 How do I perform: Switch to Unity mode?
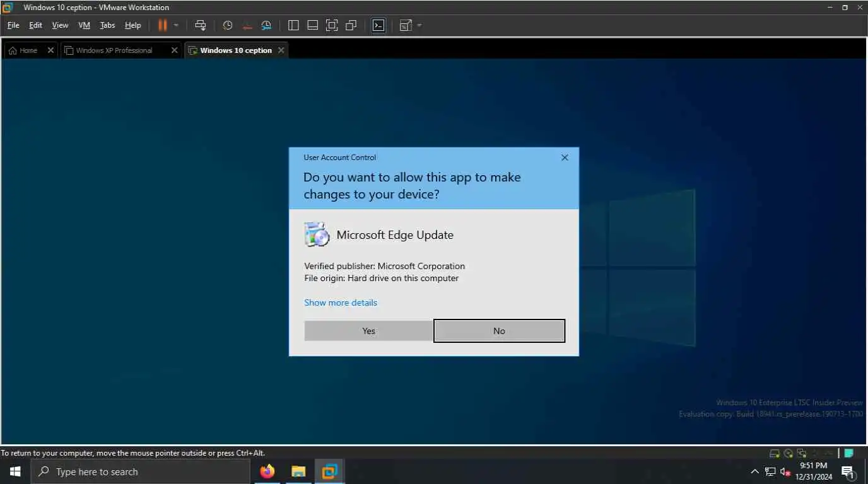pyautogui.click(x=351, y=25)
